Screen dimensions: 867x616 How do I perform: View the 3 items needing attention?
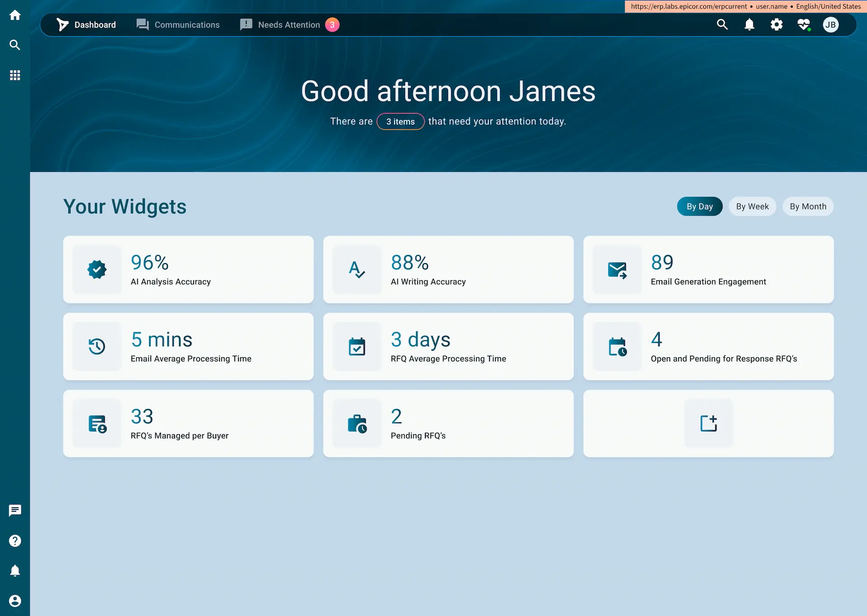click(400, 121)
